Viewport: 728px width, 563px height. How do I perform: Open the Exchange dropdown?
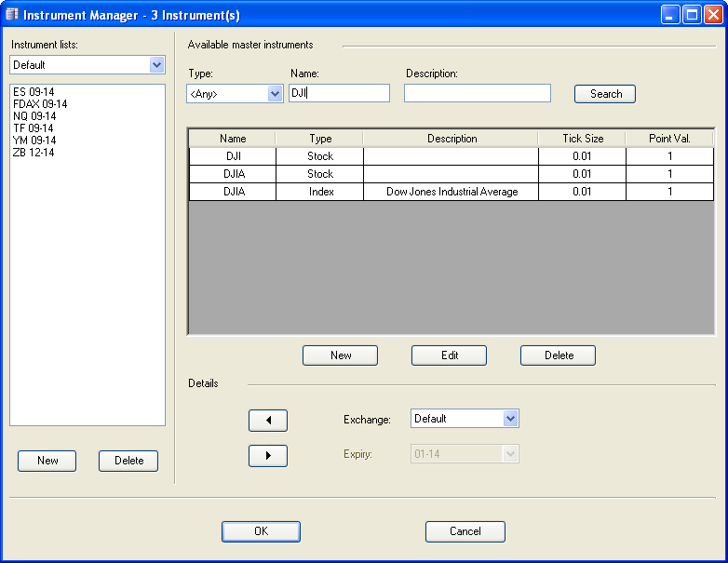pyautogui.click(x=509, y=419)
